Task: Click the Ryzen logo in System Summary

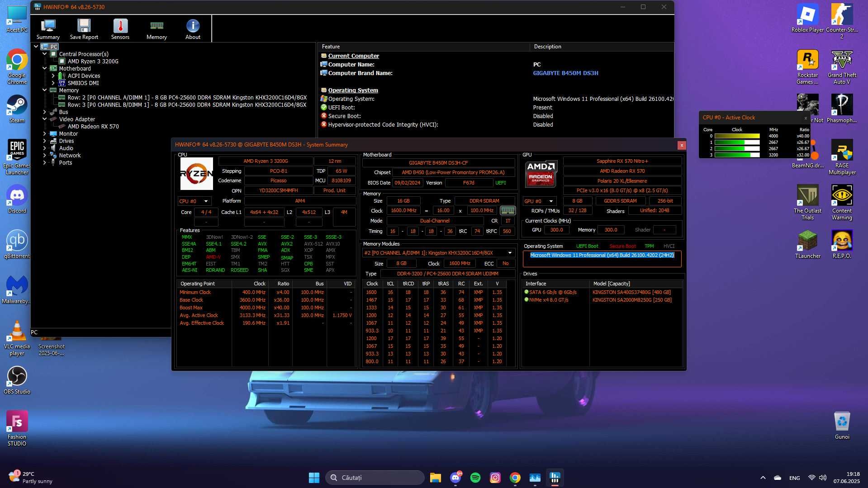Action: point(196,174)
